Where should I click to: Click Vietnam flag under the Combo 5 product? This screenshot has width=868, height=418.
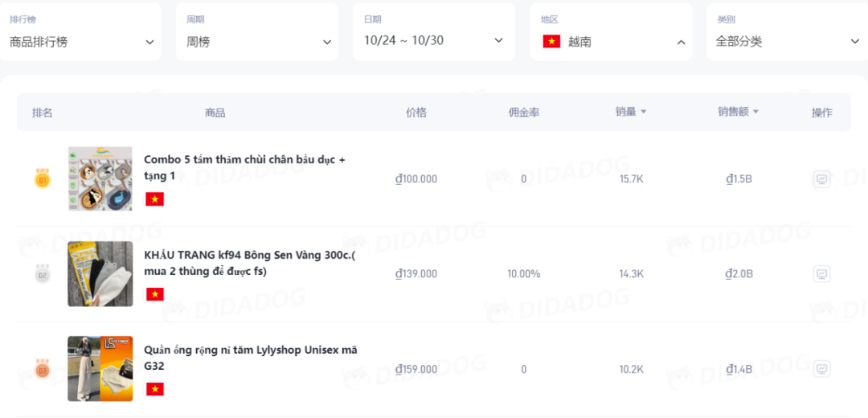pos(154,199)
